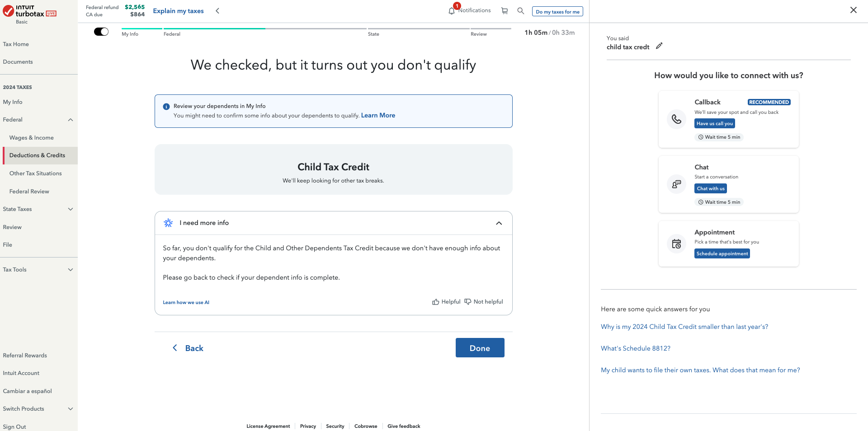
Task: Click the Federal progress bar segment
Action: click(214, 30)
